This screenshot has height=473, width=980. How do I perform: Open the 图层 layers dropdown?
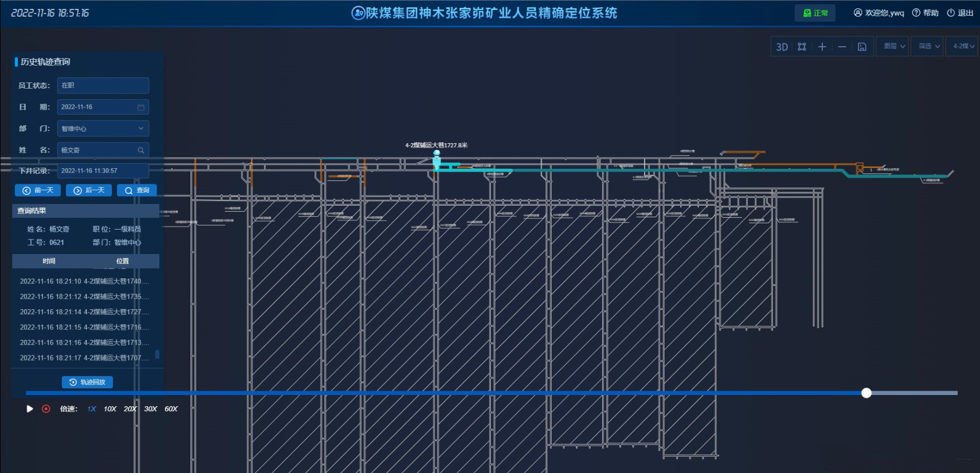(x=894, y=46)
